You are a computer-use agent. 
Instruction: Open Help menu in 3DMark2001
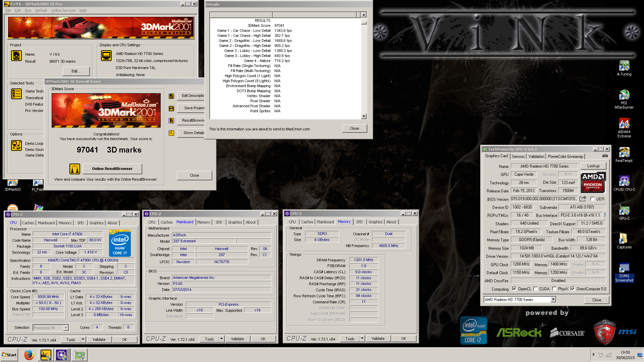[83, 10]
